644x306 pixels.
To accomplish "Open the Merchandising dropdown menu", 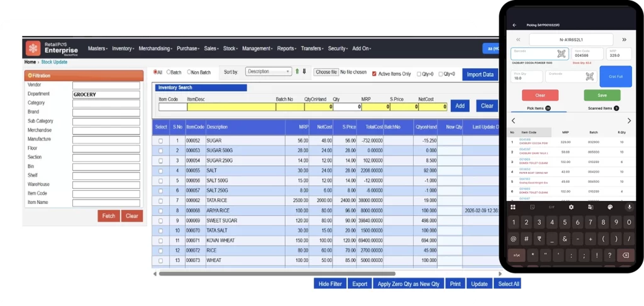I will pyautogui.click(x=155, y=48).
